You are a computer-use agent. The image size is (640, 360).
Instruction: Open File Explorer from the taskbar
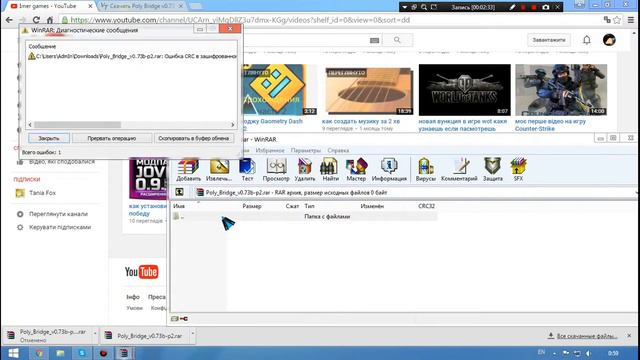[x=60, y=353]
